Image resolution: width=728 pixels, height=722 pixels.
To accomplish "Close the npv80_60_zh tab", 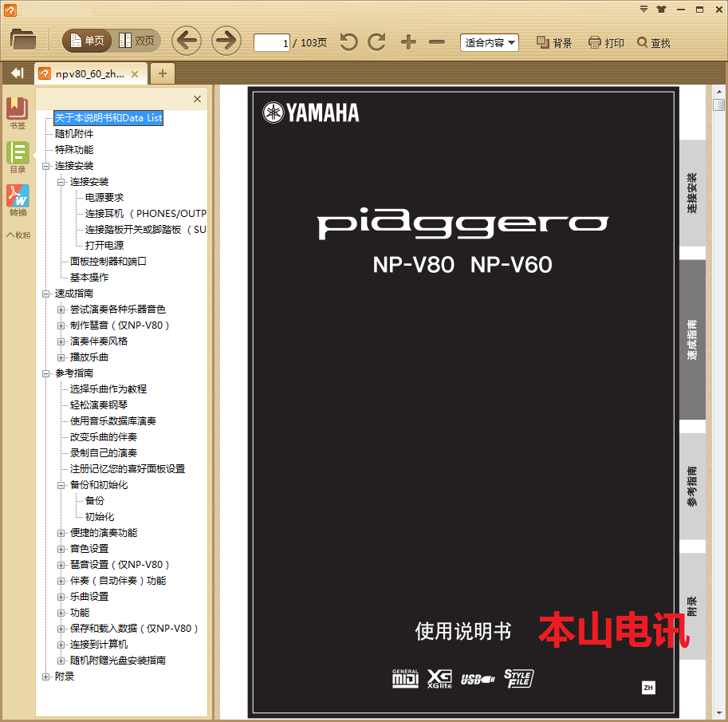I will tap(135, 74).
